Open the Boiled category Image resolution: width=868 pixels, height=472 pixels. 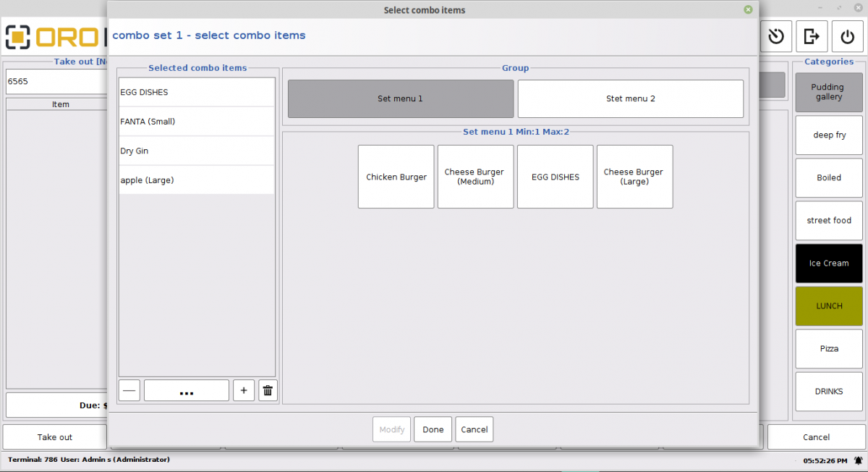pos(829,177)
